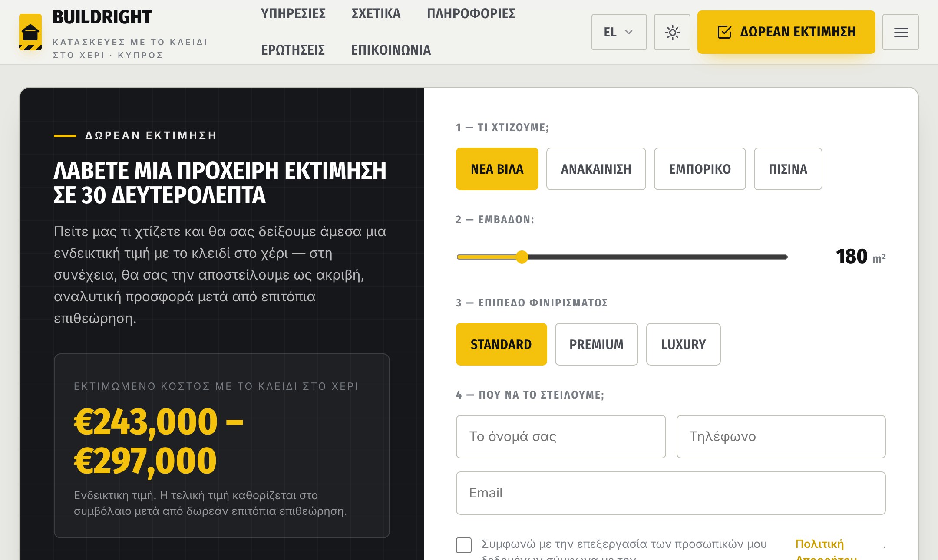938x560 pixels.
Task: Click into the Τηλέφωνο phone field
Action: click(x=781, y=437)
